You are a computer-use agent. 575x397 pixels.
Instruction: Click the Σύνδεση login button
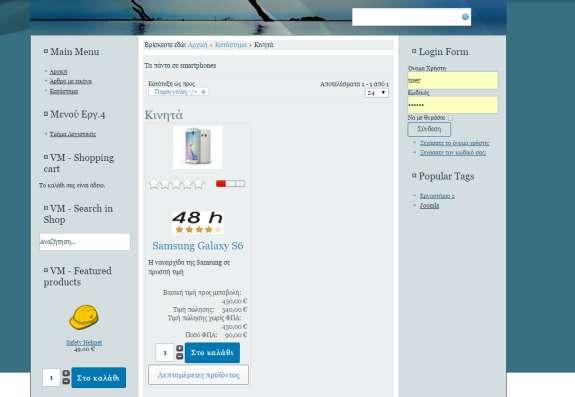(x=429, y=129)
